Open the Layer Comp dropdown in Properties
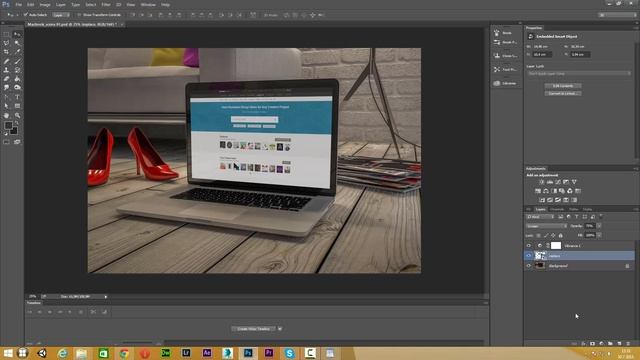This screenshot has width=640, height=360. tap(579, 73)
